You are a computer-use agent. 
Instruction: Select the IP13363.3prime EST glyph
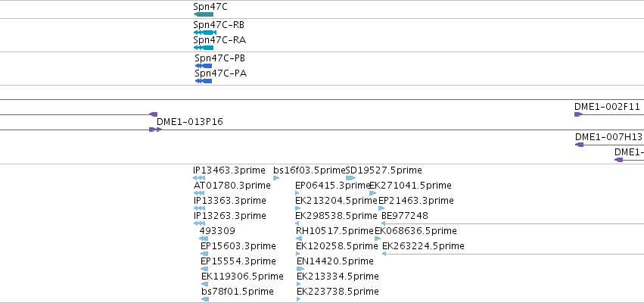[x=199, y=208]
